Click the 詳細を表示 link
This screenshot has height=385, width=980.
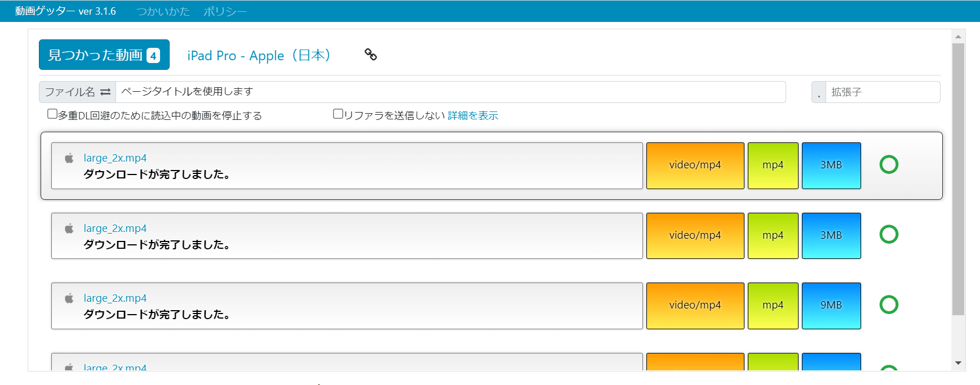[x=473, y=115]
